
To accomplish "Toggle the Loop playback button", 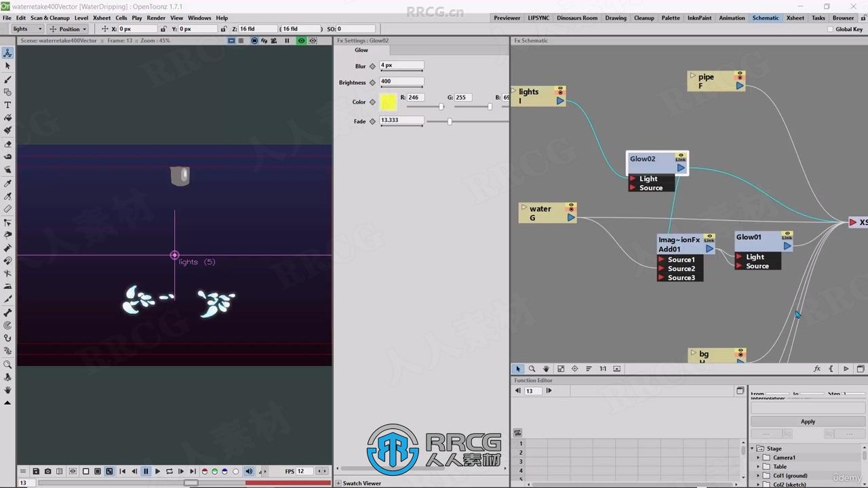I will point(169,471).
